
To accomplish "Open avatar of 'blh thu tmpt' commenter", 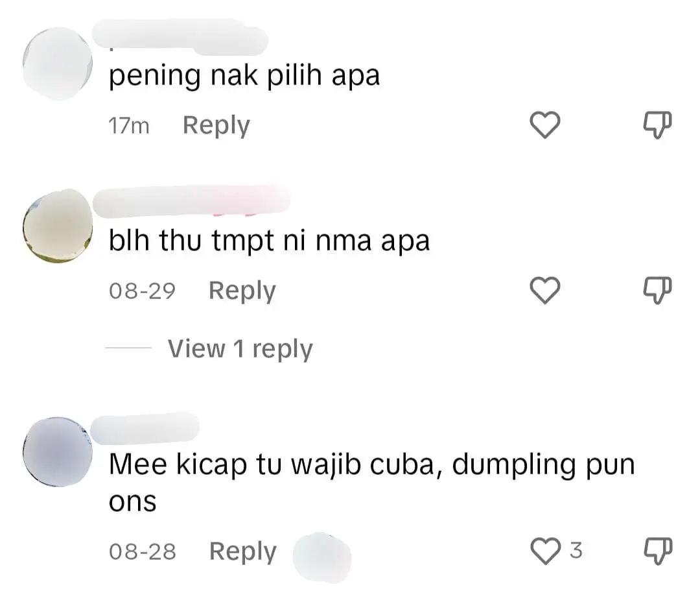I will (x=58, y=226).
